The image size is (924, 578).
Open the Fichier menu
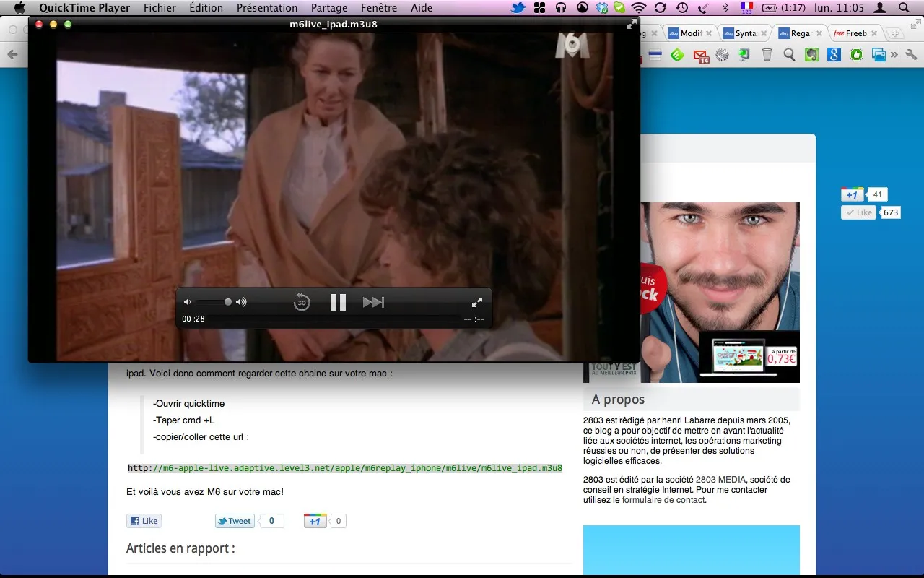tap(160, 8)
